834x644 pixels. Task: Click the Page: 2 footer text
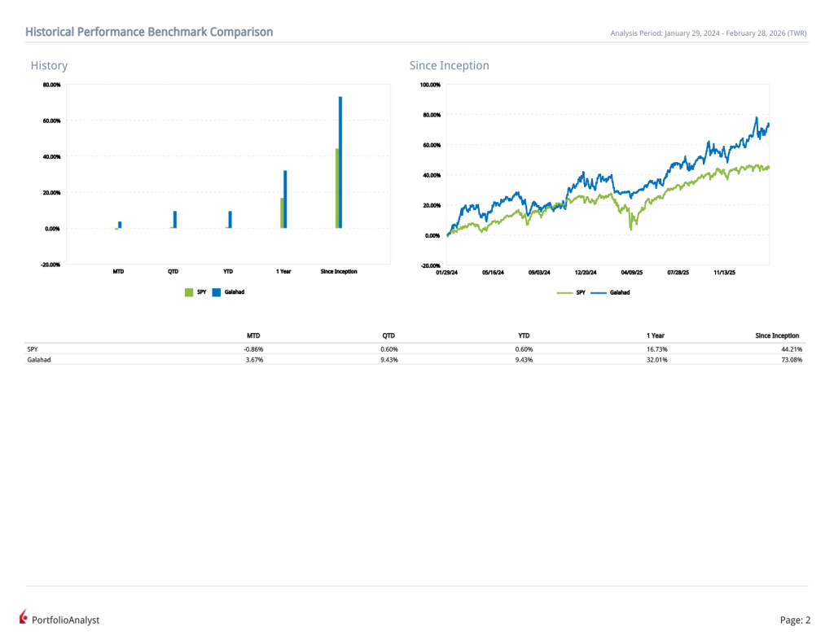795,620
